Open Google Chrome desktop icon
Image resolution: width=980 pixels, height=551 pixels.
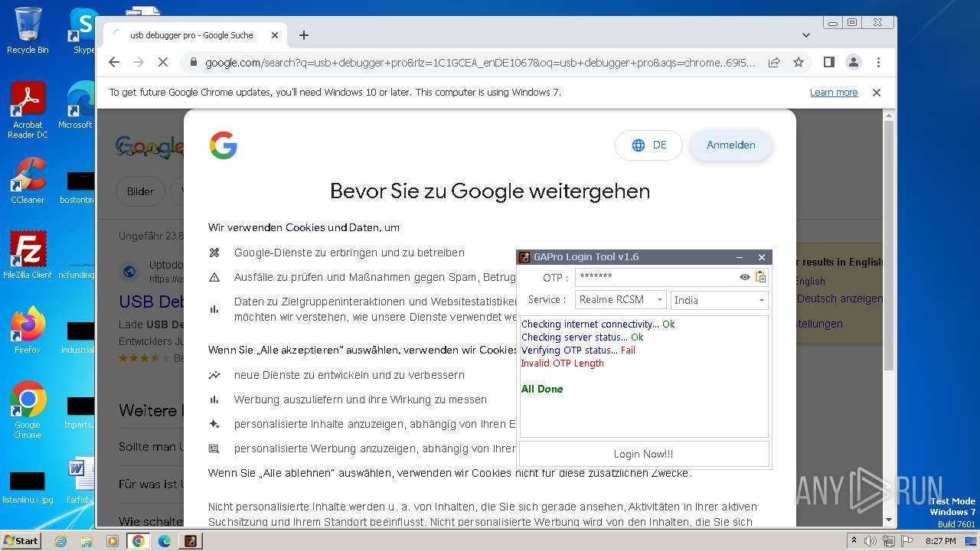click(x=28, y=410)
